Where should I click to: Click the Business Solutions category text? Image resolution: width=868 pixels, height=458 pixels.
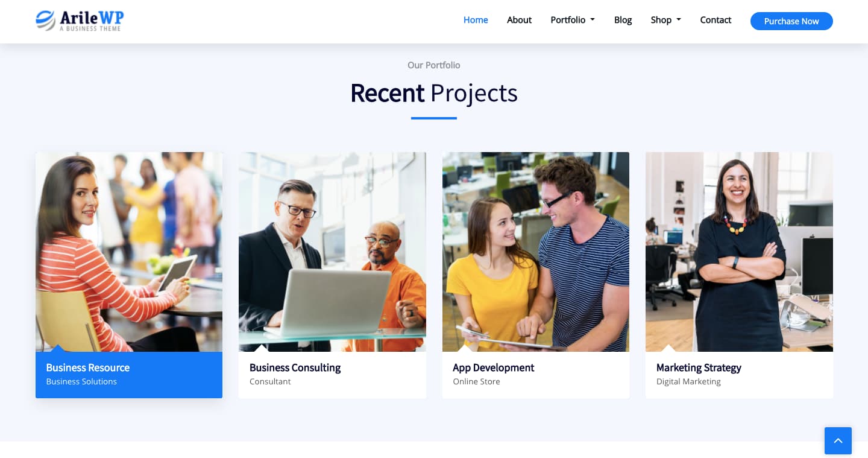point(81,381)
